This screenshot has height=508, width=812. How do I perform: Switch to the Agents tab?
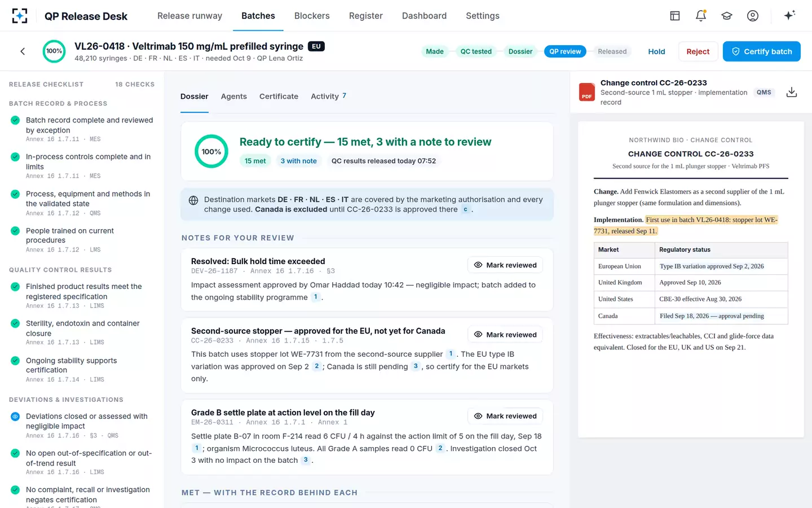(x=234, y=97)
